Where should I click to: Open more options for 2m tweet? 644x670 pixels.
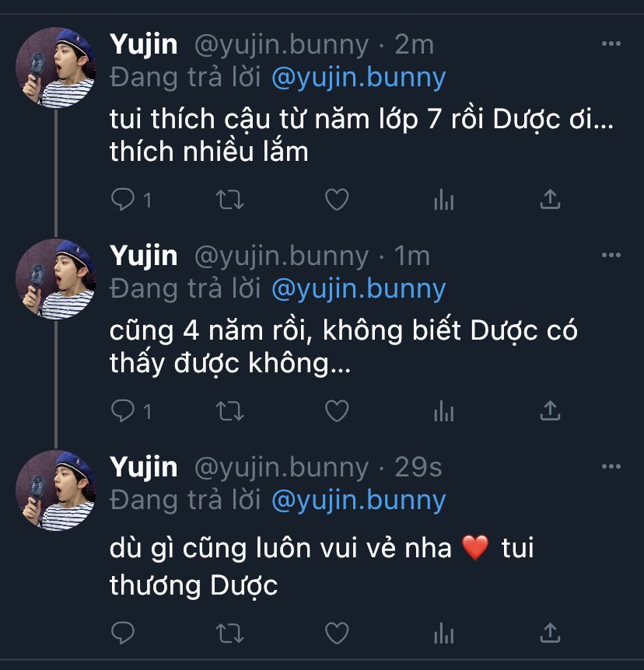[x=611, y=44]
